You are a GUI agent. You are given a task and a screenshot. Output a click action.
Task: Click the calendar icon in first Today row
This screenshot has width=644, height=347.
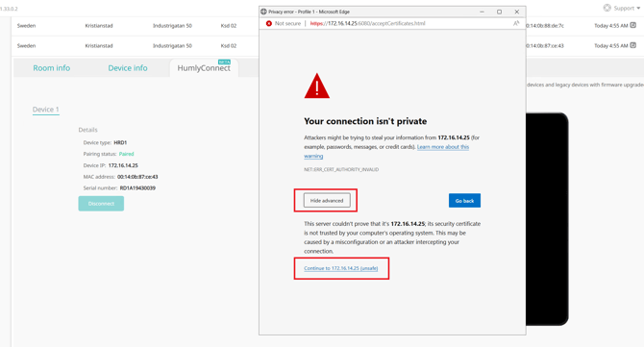click(x=633, y=25)
